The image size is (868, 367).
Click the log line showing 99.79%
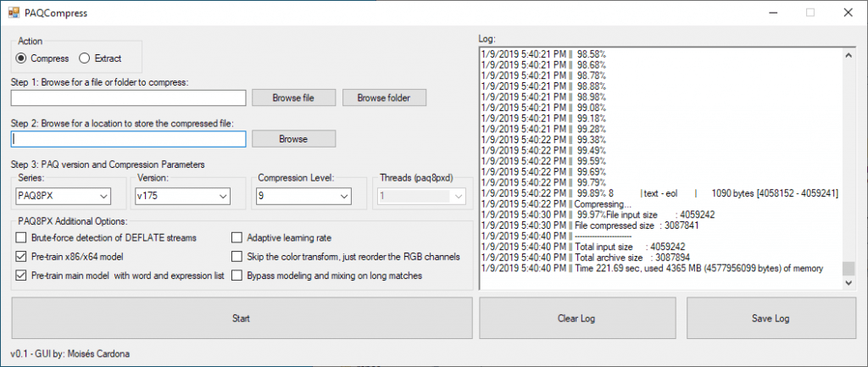[543, 183]
